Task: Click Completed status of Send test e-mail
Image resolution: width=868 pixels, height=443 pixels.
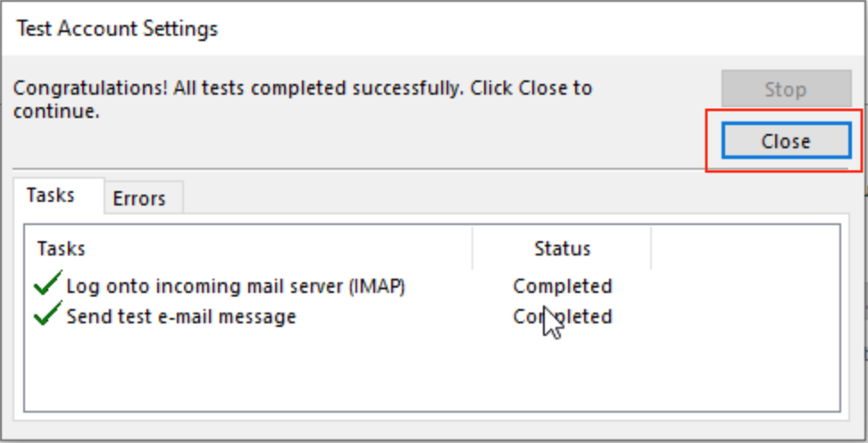Action: coord(563,316)
